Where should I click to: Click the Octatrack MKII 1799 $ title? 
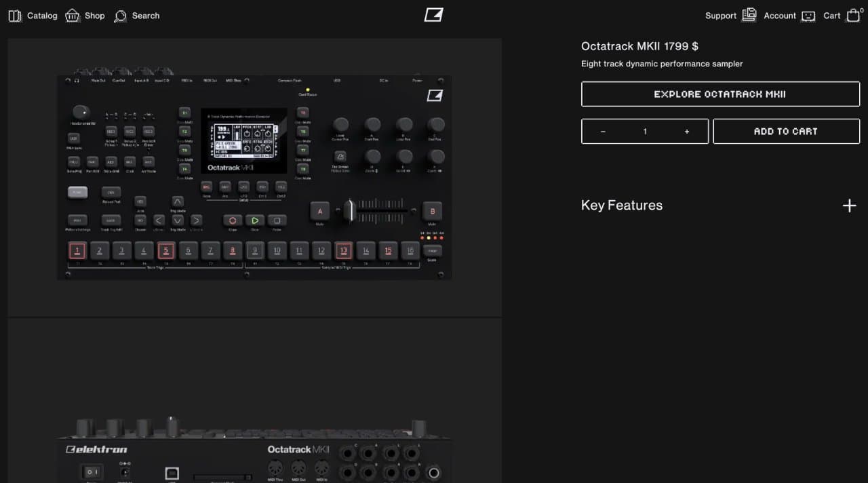pos(639,46)
